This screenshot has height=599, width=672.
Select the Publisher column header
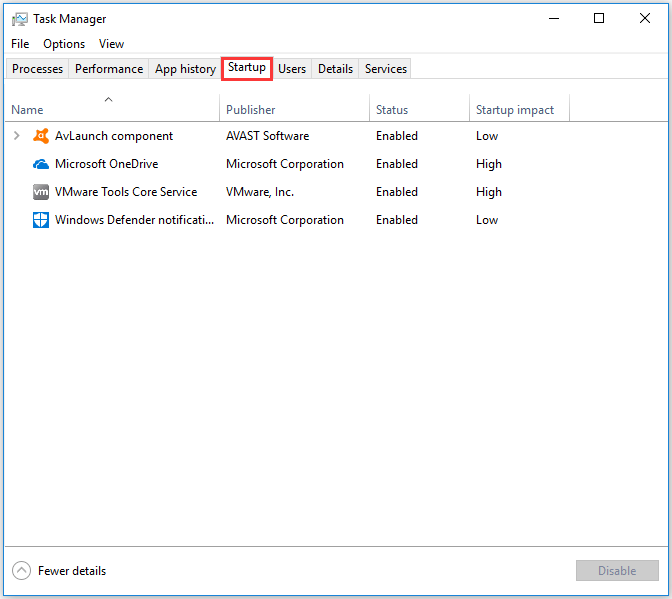(250, 110)
